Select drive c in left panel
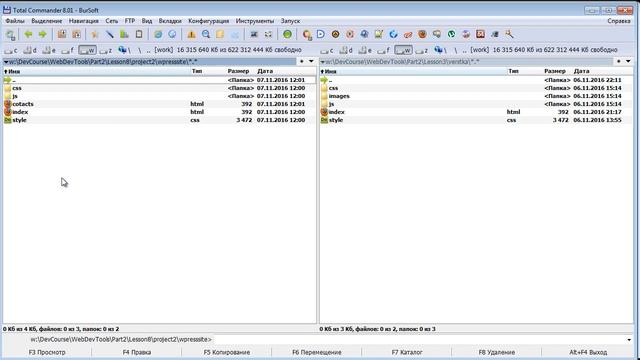640x360 pixels. pyautogui.click(x=11, y=50)
